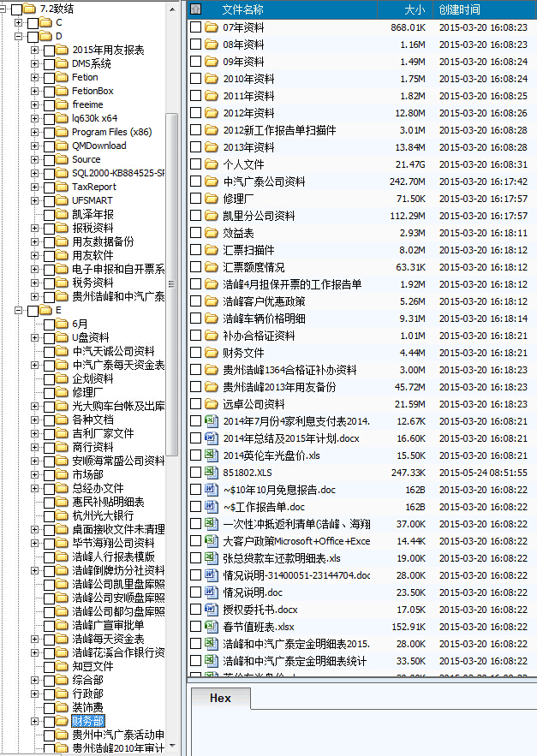Image resolution: width=537 pixels, height=756 pixels.
Task: Select the UFSMART folder in the tree
Action: pyautogui.click(x=92, y=200)
